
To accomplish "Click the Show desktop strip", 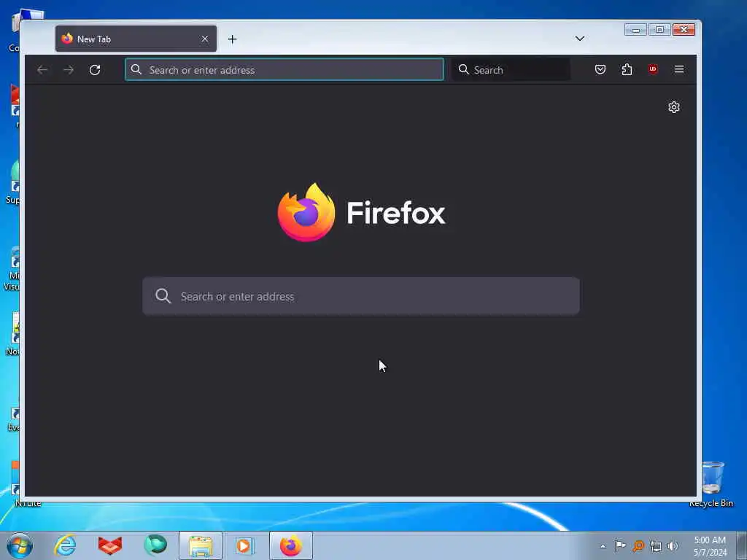I will pos(742,545).
